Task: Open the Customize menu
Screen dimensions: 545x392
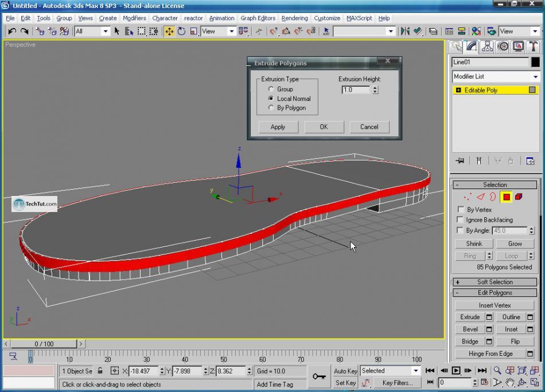Action: pos(327,18)
